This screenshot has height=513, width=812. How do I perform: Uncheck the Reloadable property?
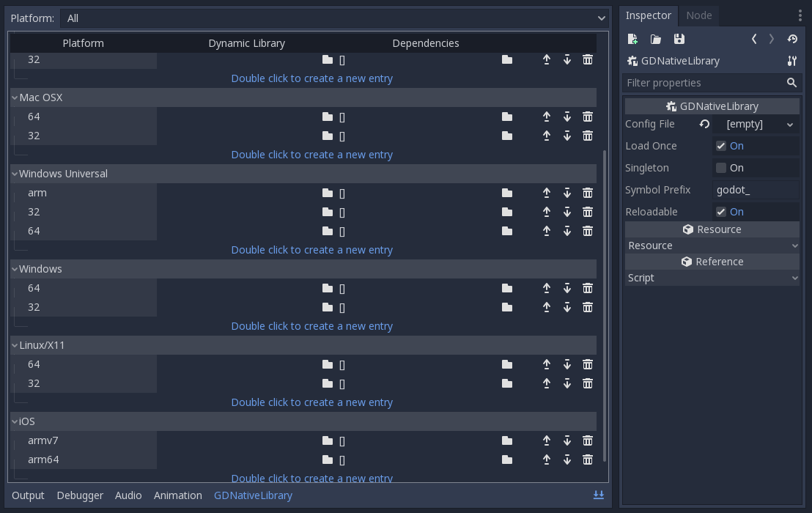(x=720, y=211)
